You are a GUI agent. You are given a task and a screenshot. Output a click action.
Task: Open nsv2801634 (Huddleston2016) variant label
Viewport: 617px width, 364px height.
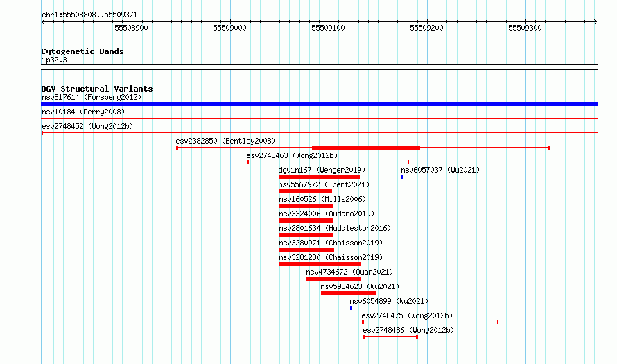tap(335, 228)
